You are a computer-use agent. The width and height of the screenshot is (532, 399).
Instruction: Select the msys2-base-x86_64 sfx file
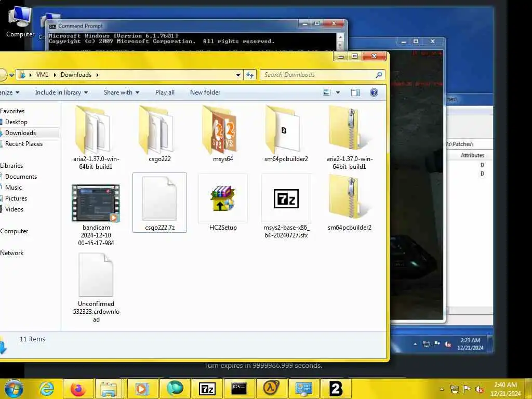click(x=286, y=206)
